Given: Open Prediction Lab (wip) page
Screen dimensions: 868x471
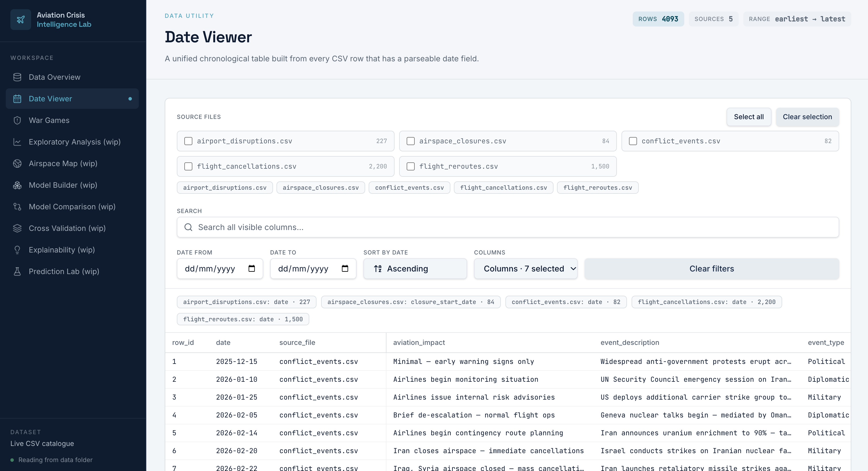Looking at the screenshot, I should (72, 271).
